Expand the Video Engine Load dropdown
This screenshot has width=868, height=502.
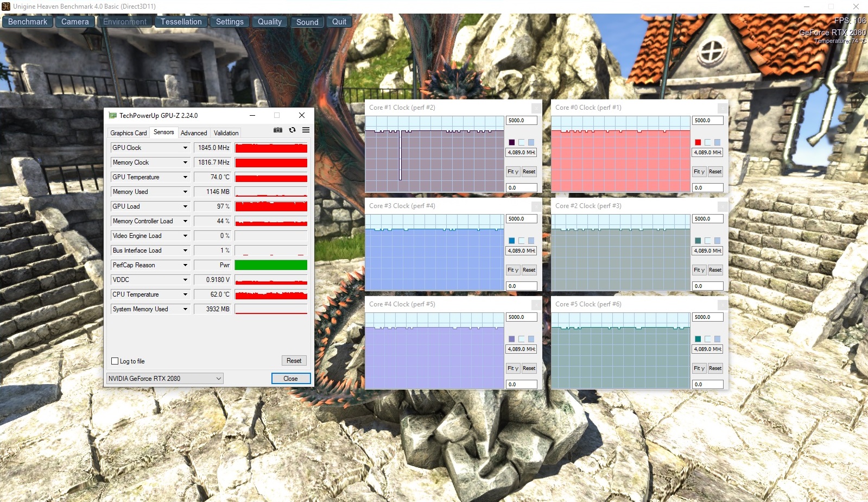pos(185,236)
